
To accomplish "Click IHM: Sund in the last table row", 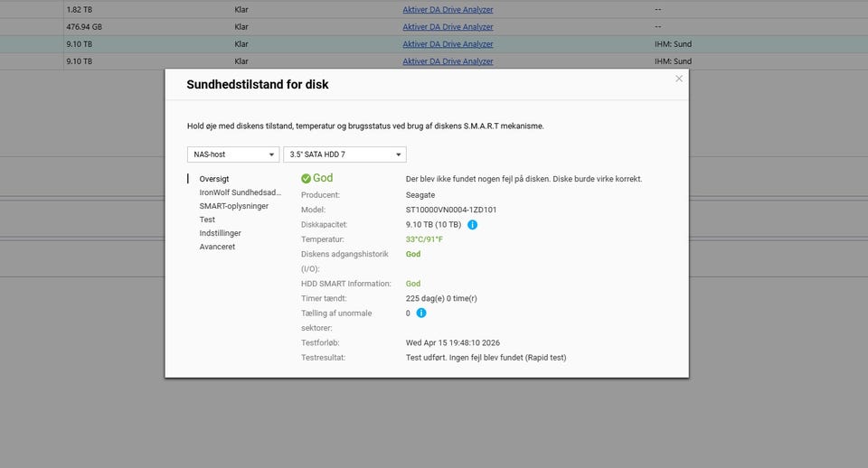I will [673, 61].
